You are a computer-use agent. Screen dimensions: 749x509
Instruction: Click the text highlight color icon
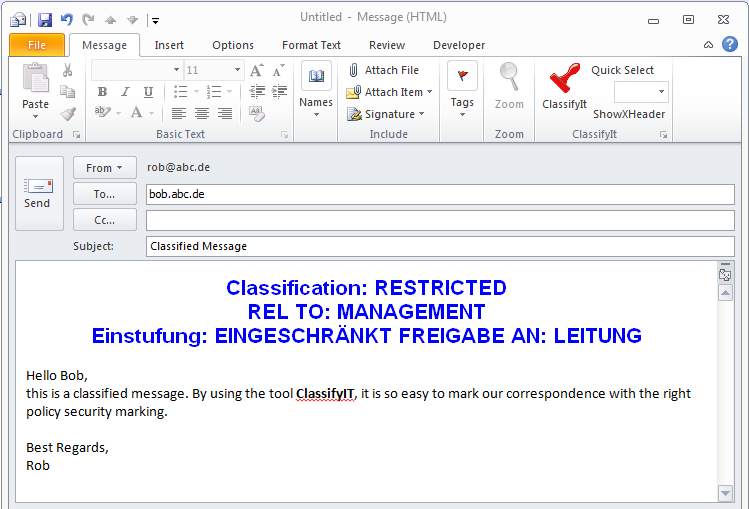103,113
